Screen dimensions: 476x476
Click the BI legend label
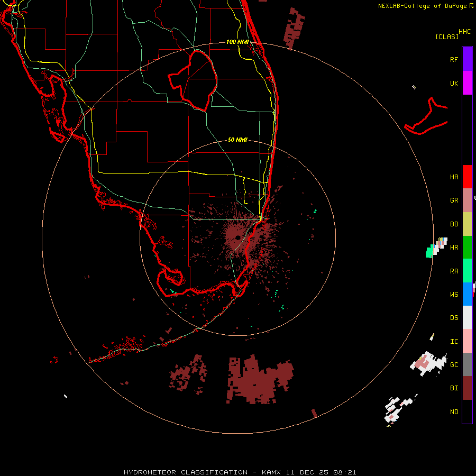tap(454, 388)
